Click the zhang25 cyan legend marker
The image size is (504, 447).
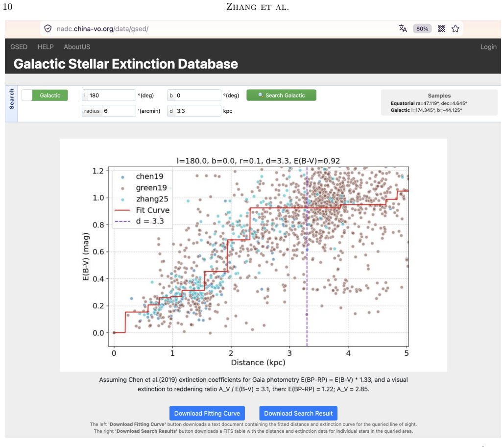point(122,199)
